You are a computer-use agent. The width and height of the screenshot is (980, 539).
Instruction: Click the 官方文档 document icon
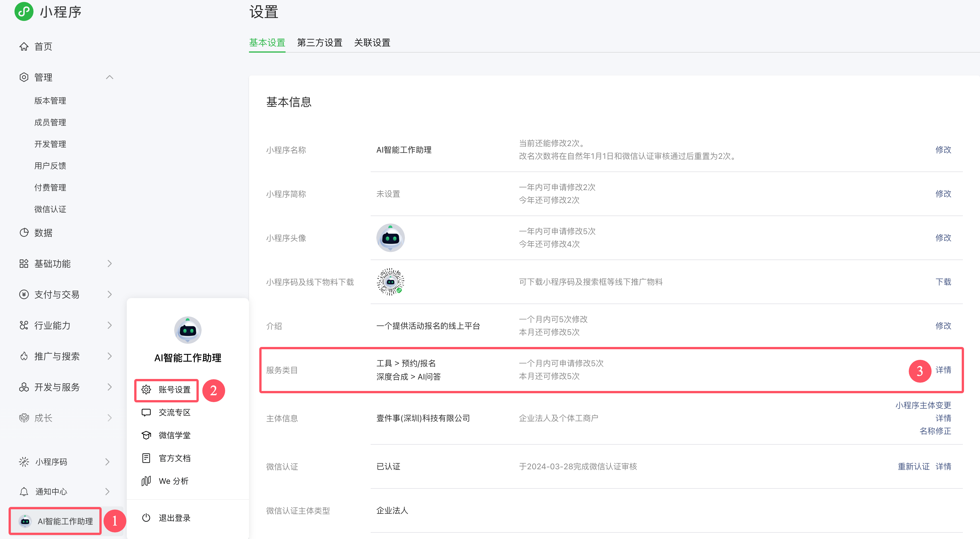pos(146,458)
